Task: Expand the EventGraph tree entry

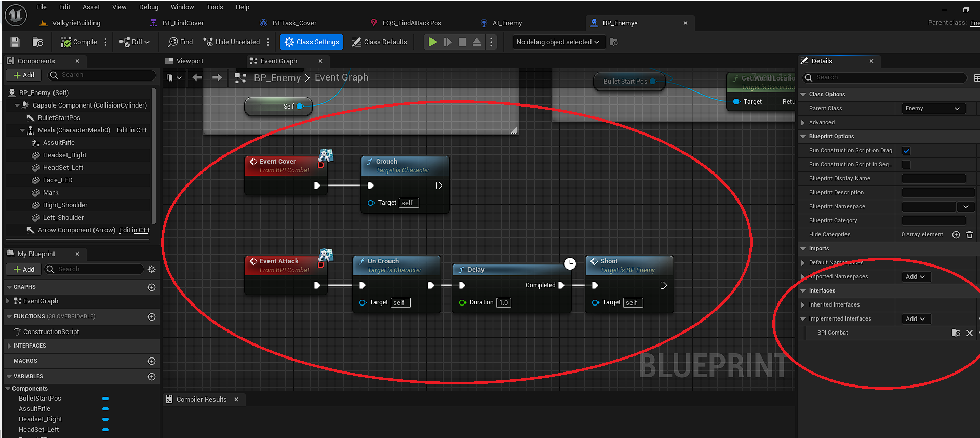Action: (8, 301)
